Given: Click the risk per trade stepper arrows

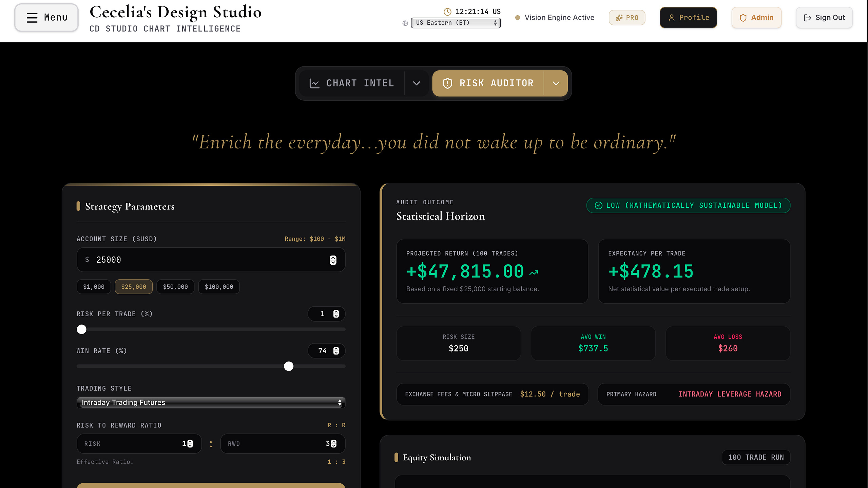Looking at the screenshot, I should pyautogui.click(x=336, y=314).
